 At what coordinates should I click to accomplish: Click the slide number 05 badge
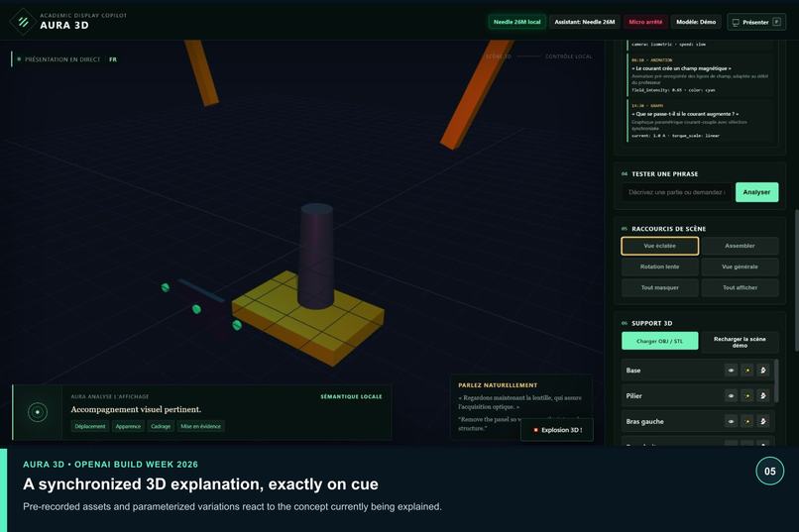769,472
